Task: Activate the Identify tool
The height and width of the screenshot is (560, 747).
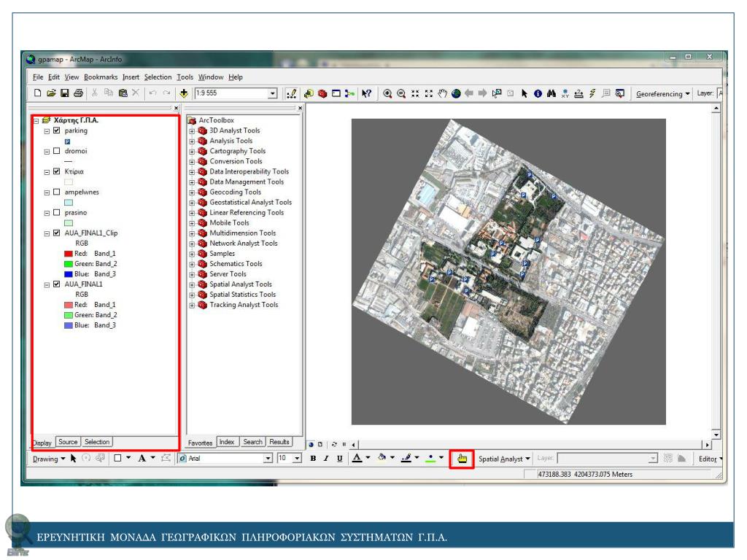Action: (x=538, y=94)
